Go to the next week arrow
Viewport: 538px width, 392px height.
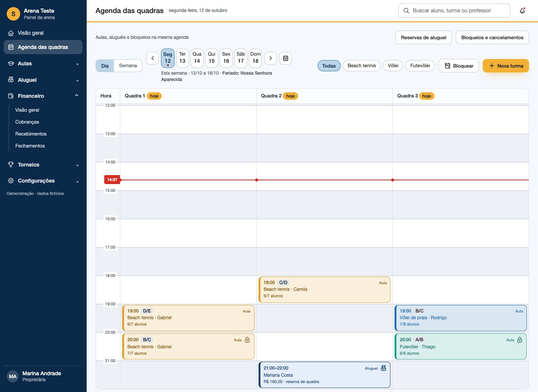coord(270,58)
